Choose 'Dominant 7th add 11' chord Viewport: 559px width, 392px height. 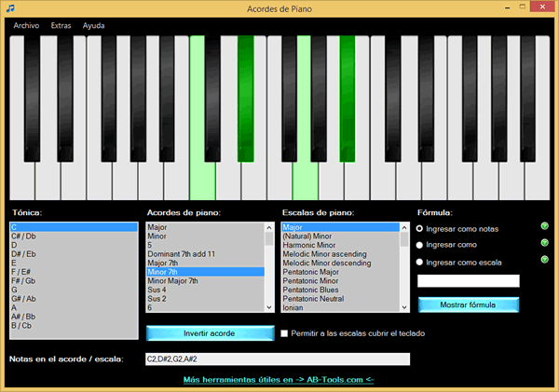[x=206, y=254]
